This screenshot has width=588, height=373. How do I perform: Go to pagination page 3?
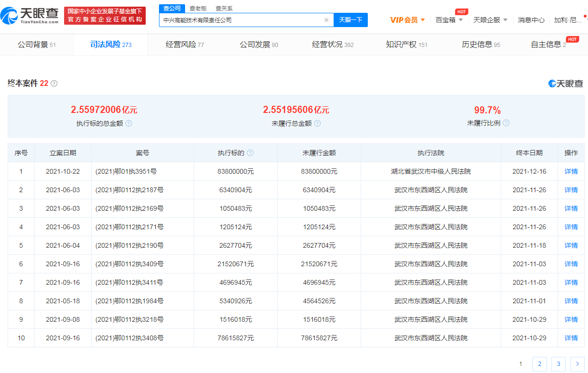(x=559, y=364)
